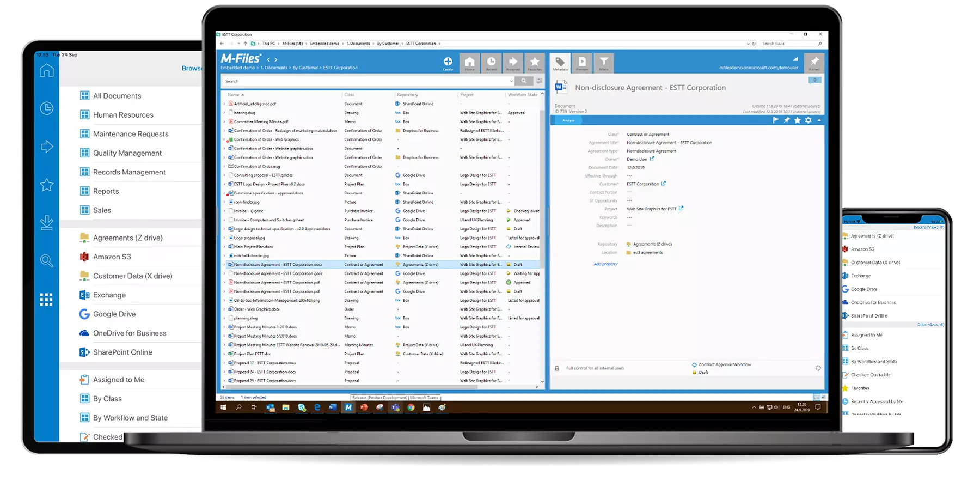Open the Favorites tab with star icon
The image size is (980, 487).
point(535,63)
